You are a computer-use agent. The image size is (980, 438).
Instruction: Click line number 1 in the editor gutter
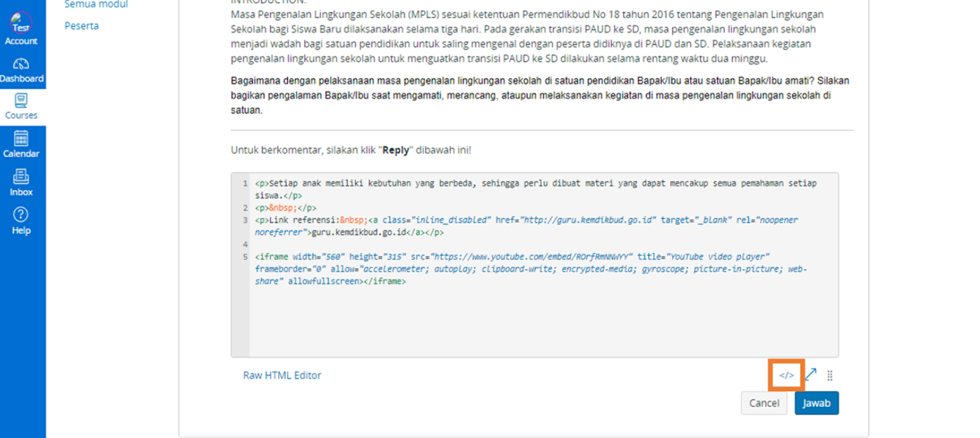245,184
